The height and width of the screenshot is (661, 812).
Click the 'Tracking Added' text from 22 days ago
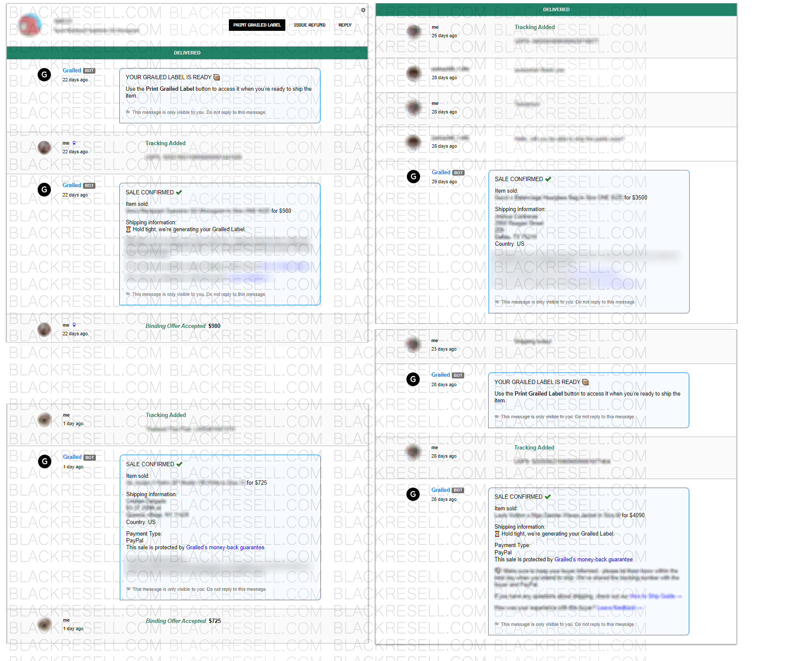pyautogui.click(x=166, y=143)
